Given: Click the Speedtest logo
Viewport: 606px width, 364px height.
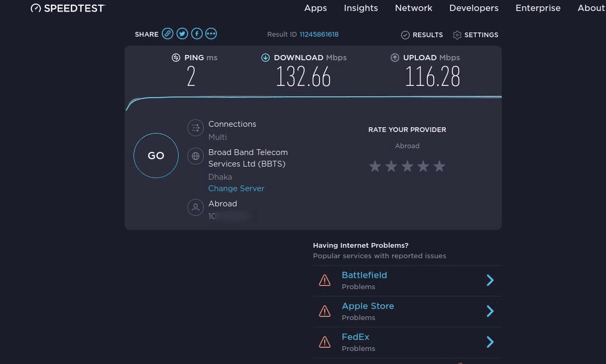Looking at the screenshot, I should coord(68,8).
